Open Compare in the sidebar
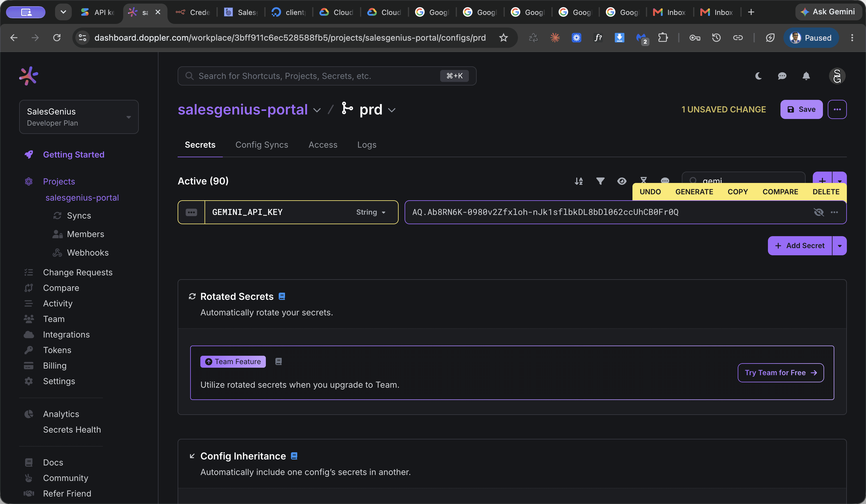Screen dimensions: 866x504 61,288
